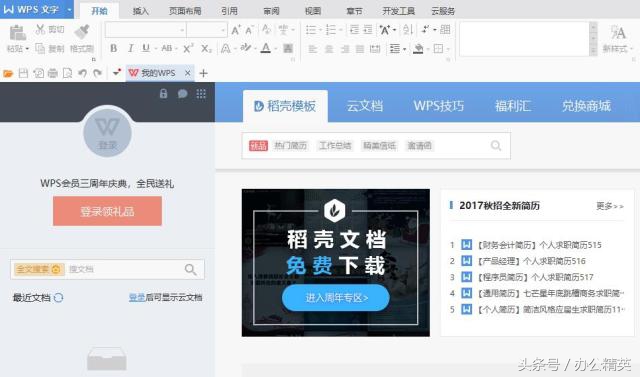Increase font size with the A+ icon
The width and height of the screenshot is (640, 377).
tap(236, 29)
